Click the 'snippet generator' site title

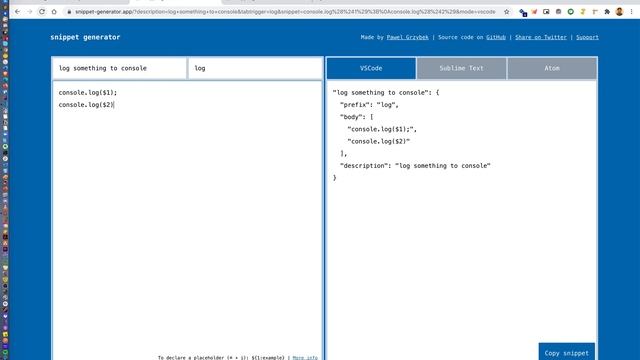[85, 37]
